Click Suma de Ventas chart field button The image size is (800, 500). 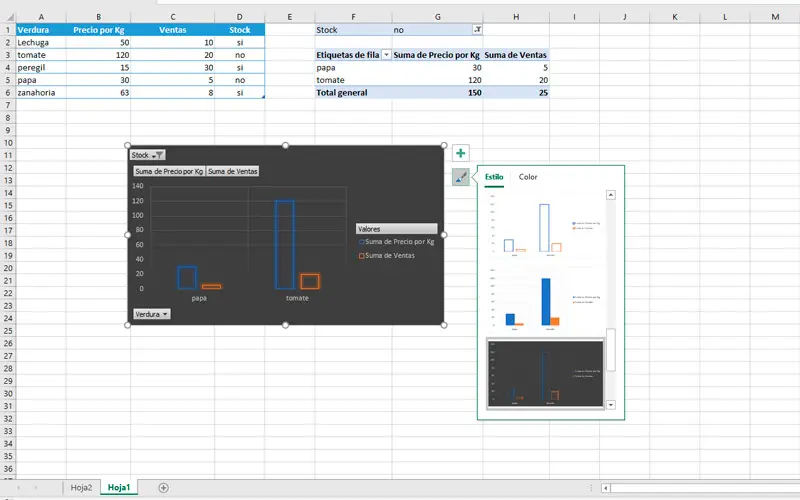pos(232,171)
